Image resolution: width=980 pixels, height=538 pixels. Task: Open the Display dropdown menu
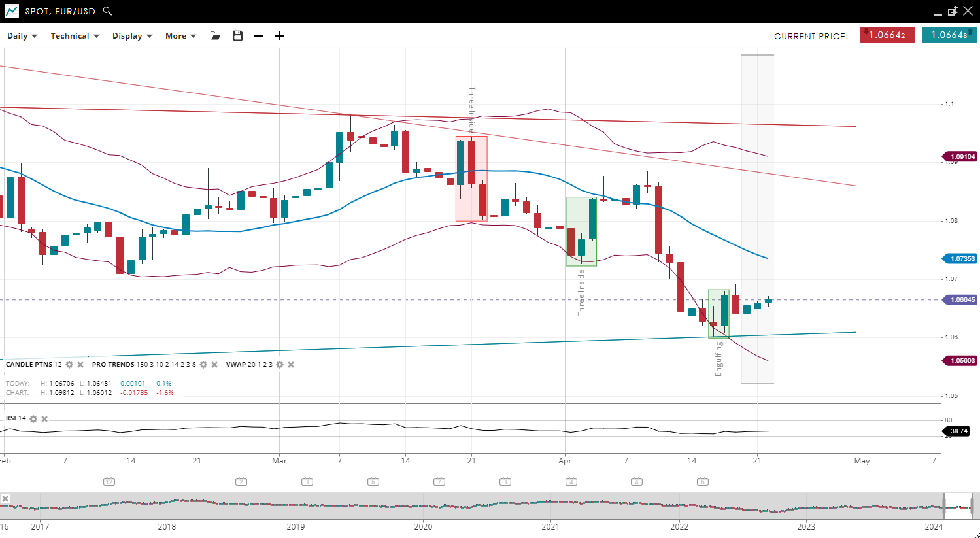tap(132, 36)
